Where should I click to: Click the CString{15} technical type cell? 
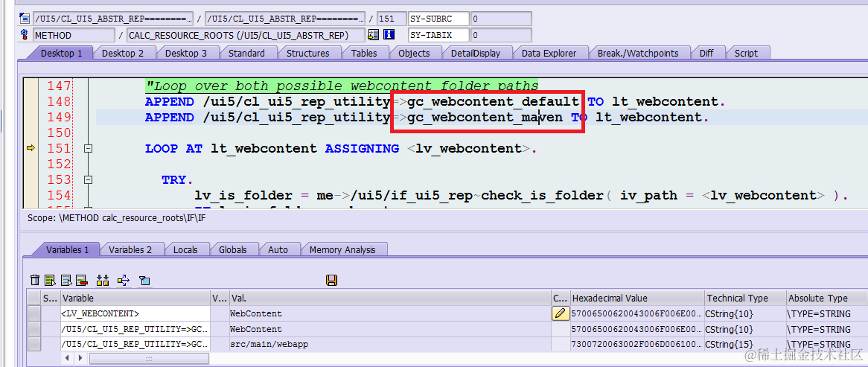(x=744, y=345)
